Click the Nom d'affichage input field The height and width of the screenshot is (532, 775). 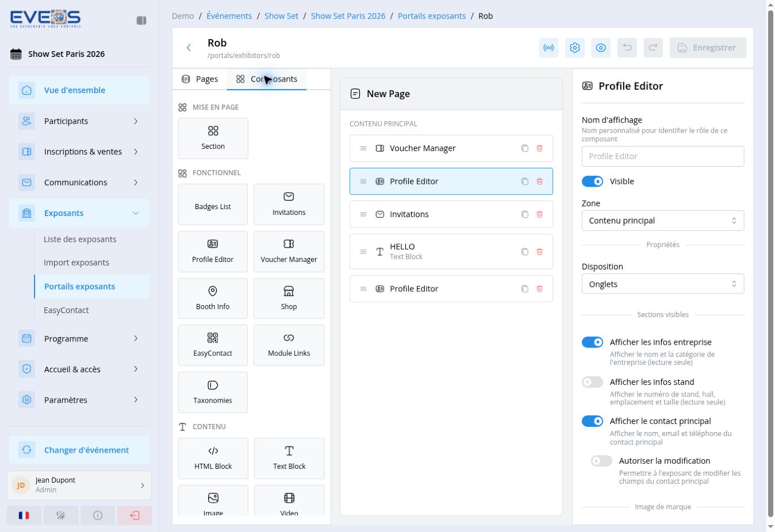[x=663, y=156]
